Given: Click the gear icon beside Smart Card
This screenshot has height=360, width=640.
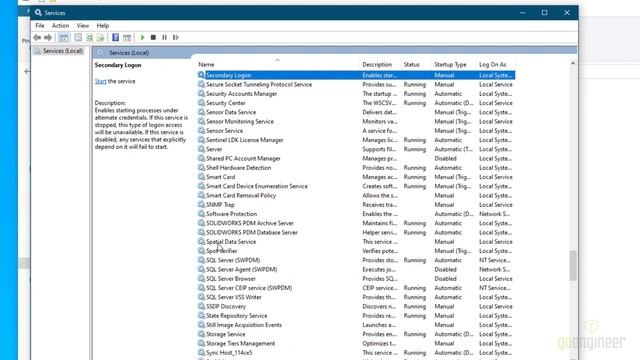Looking at the screenshot, I should [201, 177].
